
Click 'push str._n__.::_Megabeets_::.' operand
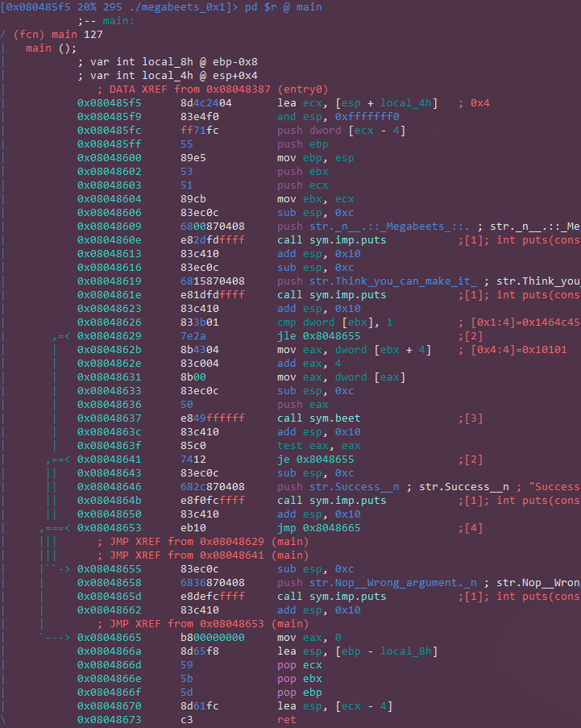[374, 226]
